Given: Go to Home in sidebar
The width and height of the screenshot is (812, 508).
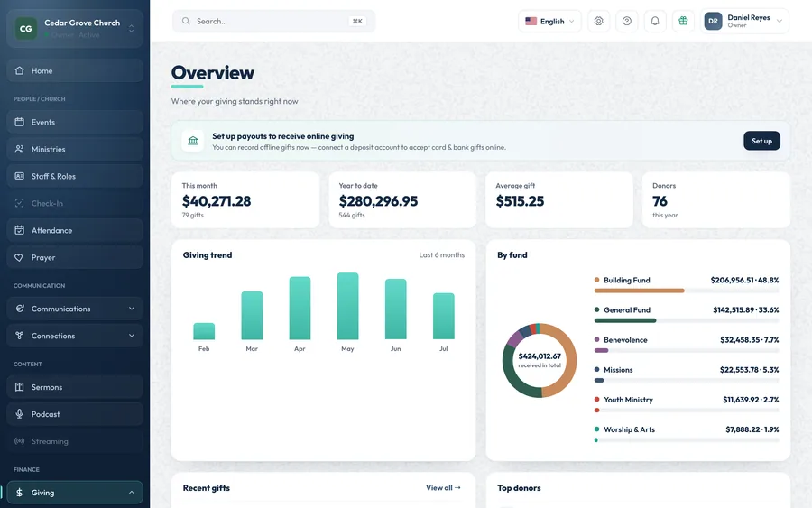Looking at the screenshot, I should click(x=75, y=70).
